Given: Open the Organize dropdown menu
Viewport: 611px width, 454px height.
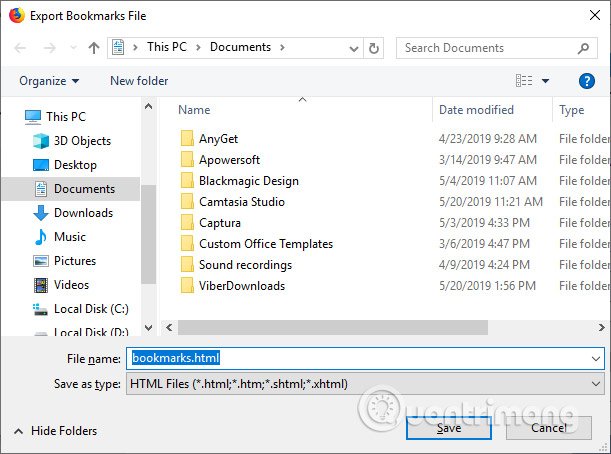Looking at the screenshot, I should click(x=49, y=81).
